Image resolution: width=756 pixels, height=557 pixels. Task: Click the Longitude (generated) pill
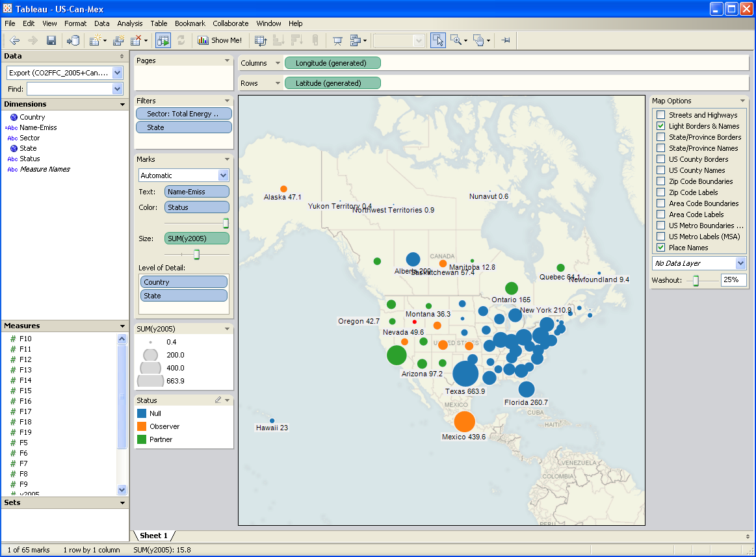tap(333, 63)
